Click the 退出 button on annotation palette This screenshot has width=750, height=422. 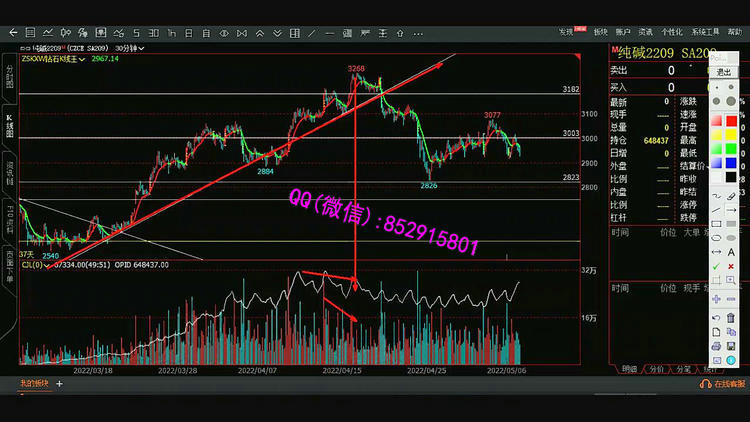pyautogui.click(x=724, y=72)
